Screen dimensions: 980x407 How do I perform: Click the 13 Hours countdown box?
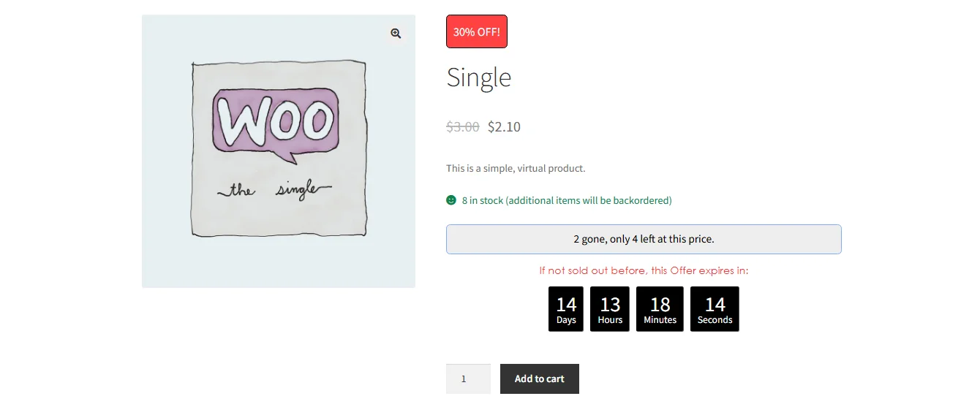click(x=610, y=309)
